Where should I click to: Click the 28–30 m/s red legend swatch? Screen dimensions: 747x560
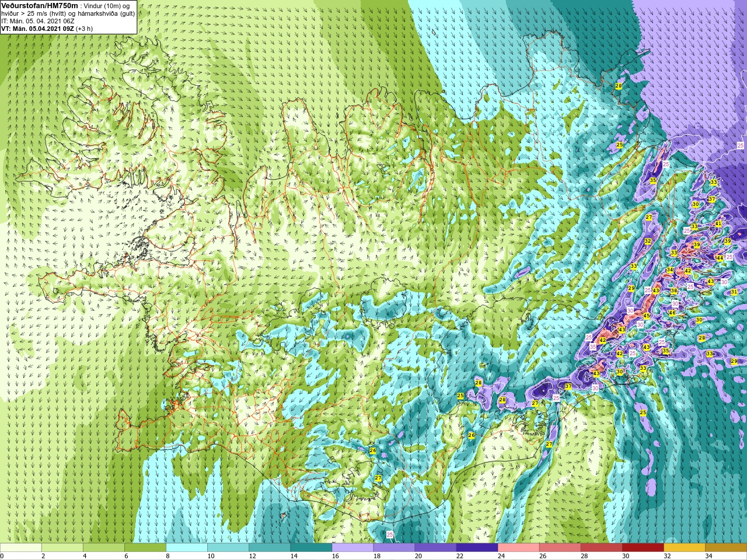coord(601,548)
